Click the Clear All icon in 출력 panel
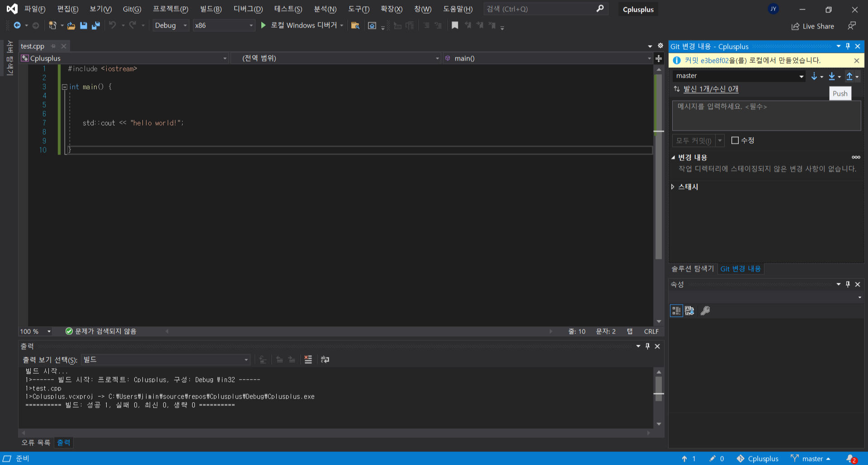Image resolution: width=868 pixels, height=465 pixels. pyautogui.click(x=308, y=359)
